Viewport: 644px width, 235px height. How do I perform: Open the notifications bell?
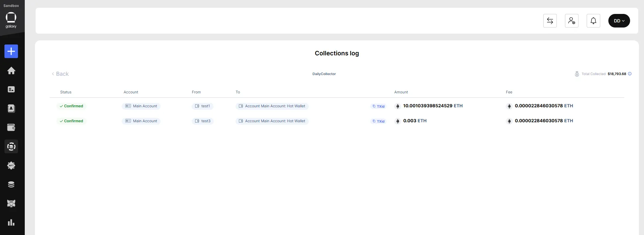click(593, 21)
